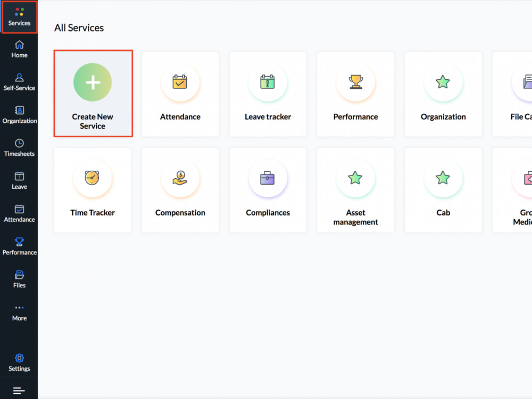Screen dimensions: 532x399
Task: Open Settings gear in sidebar
Action: 19,363
